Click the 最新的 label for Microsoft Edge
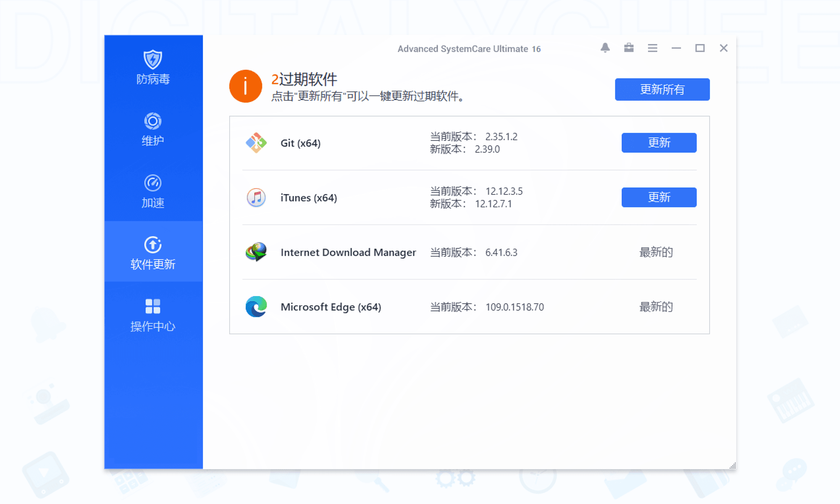The width and height of the screenshot is (840, 504). click(x=656, y=307)
